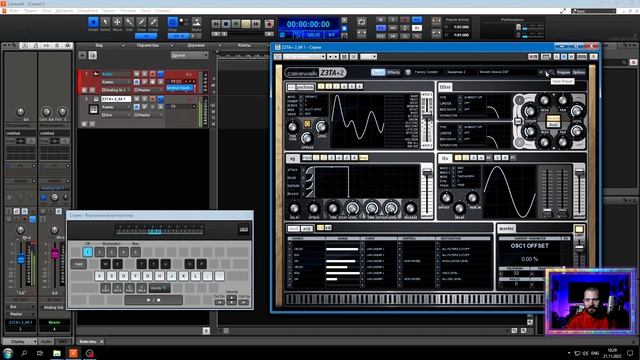
Task: Click the Z3TA+ 2_64 1 track name field
Action: (116, 99)
